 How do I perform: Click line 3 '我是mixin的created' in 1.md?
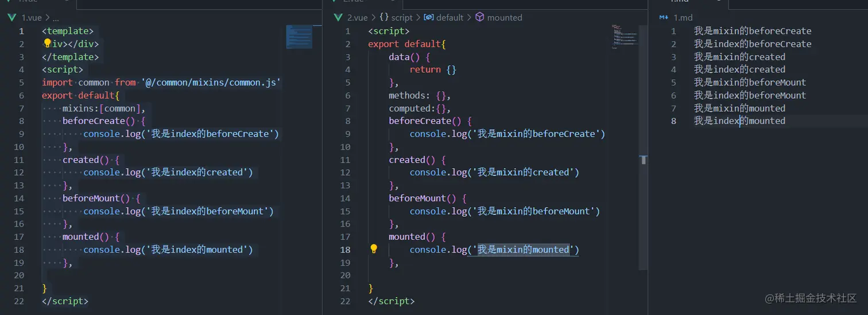click(739, 57)
